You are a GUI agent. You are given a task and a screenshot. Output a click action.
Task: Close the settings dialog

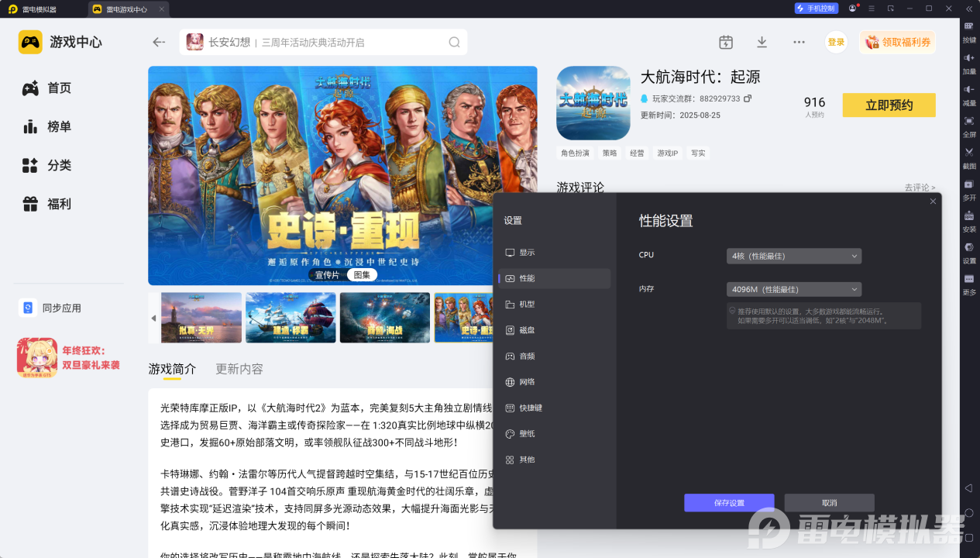point(933,201)
